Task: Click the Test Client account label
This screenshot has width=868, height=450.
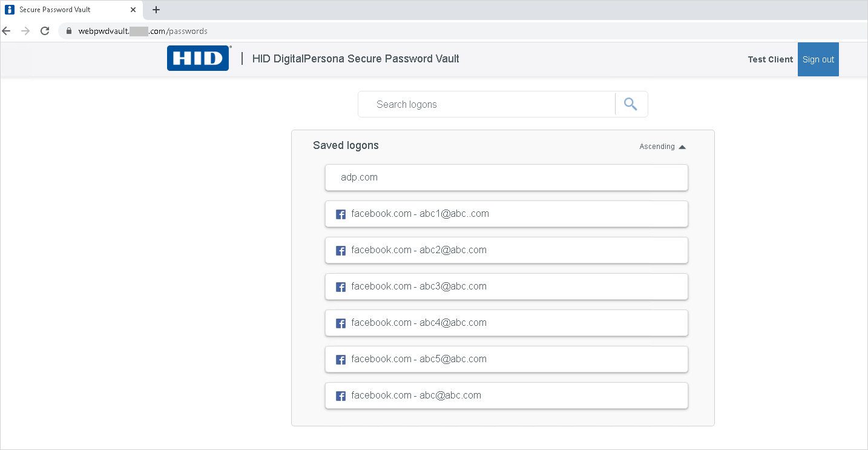Action: [770, 59]
